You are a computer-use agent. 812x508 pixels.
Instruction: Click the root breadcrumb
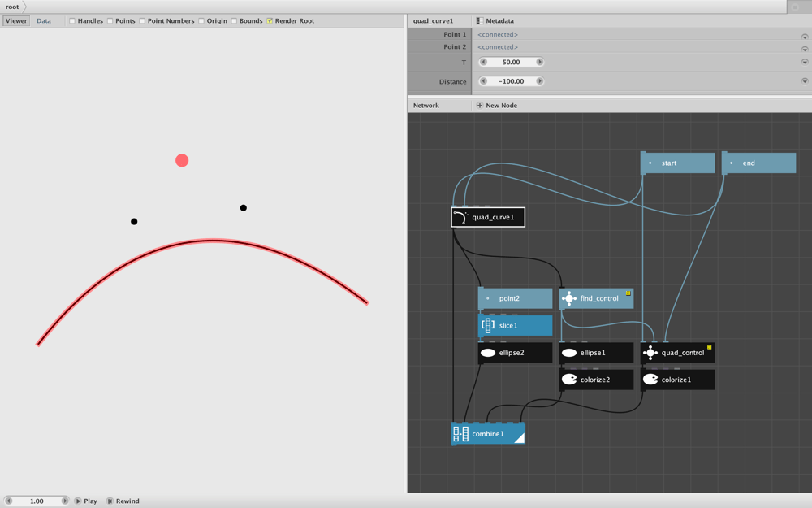point(12,7)
